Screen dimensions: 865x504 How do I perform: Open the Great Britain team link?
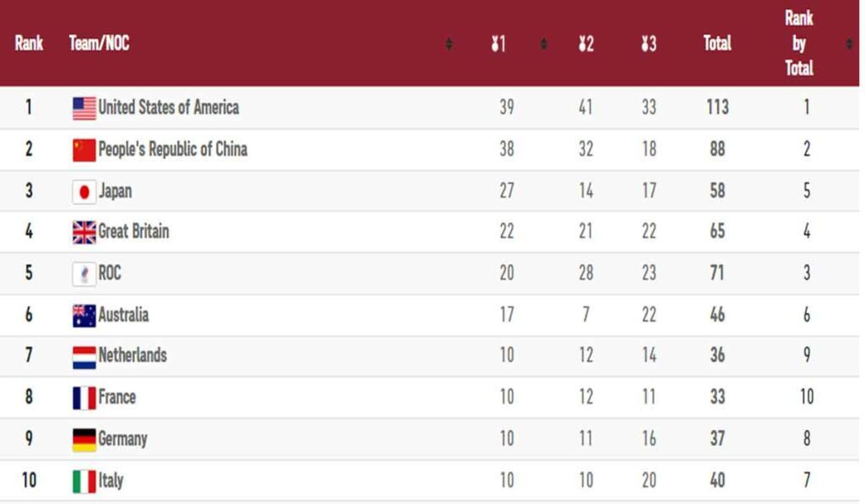click(x=133, y=231)
